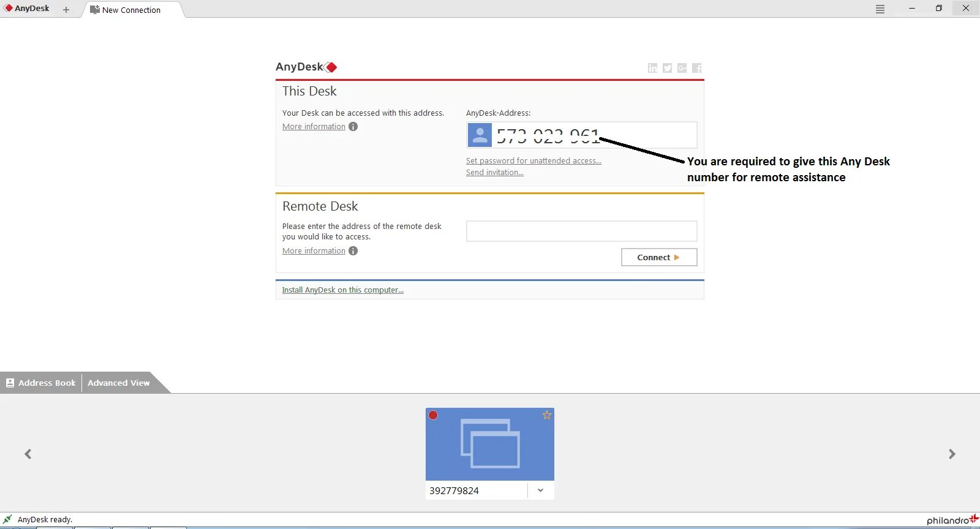Restore down the AnyDesk window

(939, 9)
